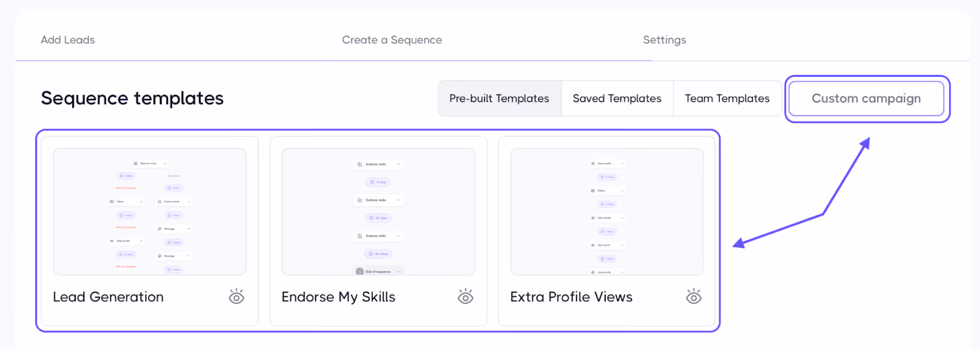Switch to Saved Templates
Screen dimensions: 980x349
coord(617,99)
